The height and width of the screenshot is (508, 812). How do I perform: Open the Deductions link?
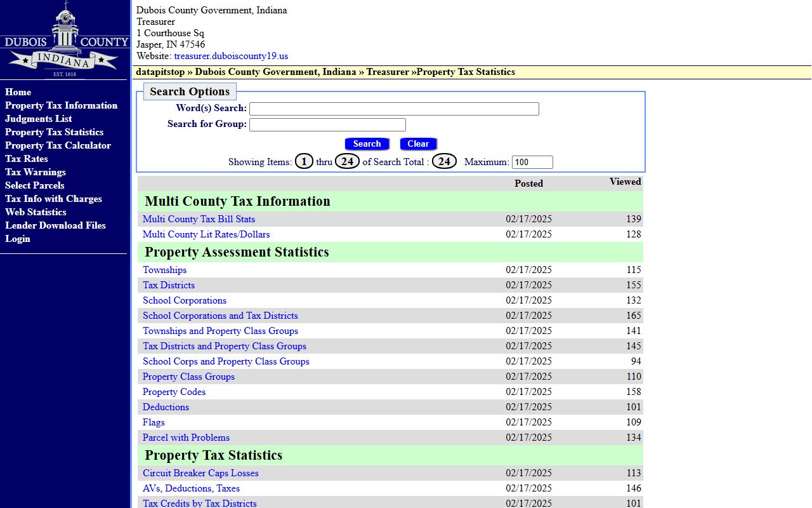coord(166,407)
